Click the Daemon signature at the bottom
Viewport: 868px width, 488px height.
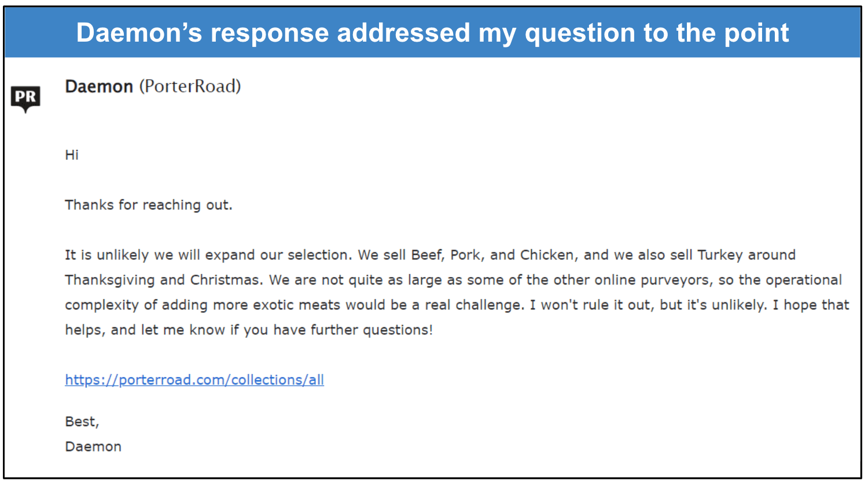pos(93,447)
